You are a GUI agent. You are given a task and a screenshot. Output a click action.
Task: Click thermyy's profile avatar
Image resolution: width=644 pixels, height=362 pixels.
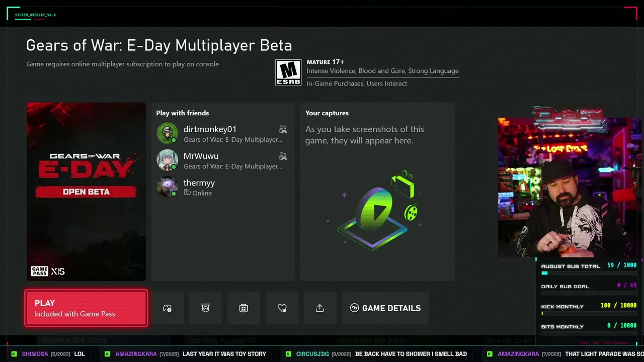coord(167,187)
